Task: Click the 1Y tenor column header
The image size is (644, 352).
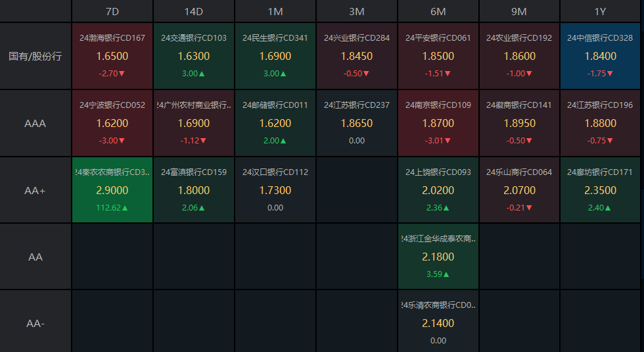Action: point(600,11)
